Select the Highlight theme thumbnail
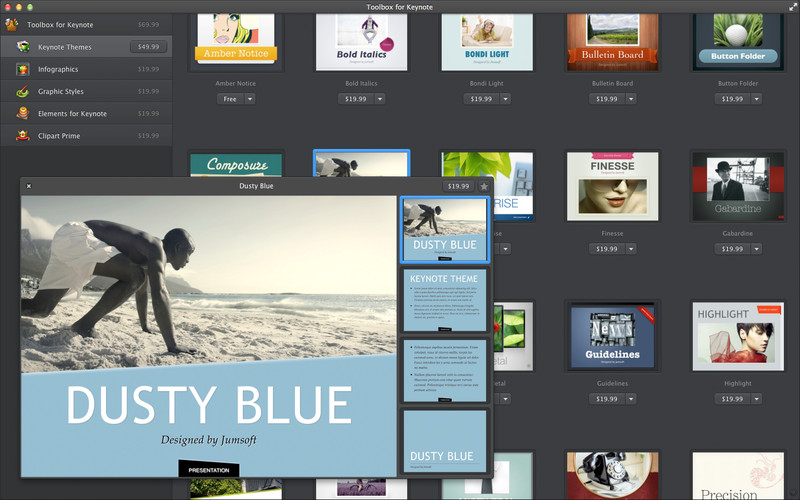The height and width of the screenshot is (500, 800). pos(738,336)
